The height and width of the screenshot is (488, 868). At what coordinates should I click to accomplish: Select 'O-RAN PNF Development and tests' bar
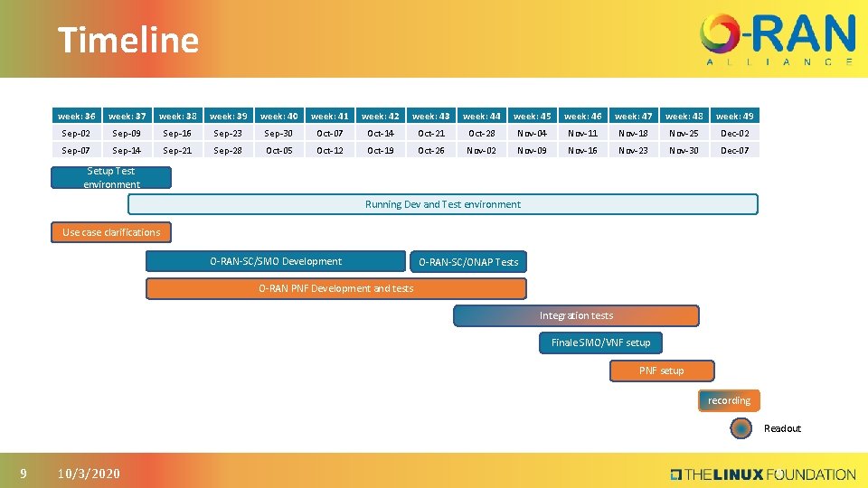point(336,289)
